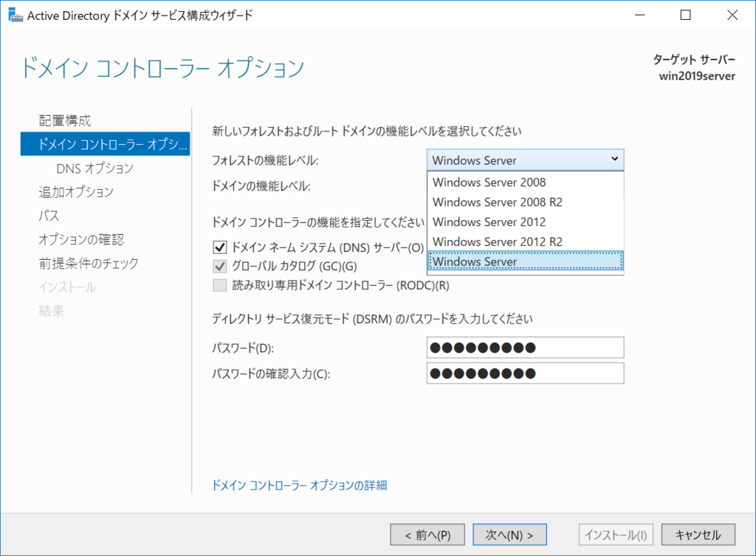Screen dimensions: 756x556
Task: Proceed with 次へ(N) > button
Action: pos(509,535)
